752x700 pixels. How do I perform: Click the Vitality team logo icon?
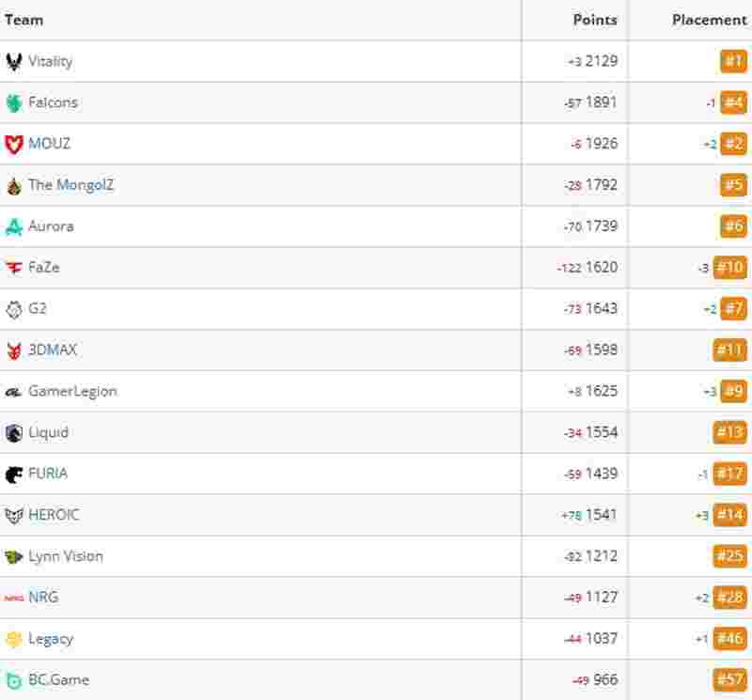pyautogui.click(x=14, y=62)
